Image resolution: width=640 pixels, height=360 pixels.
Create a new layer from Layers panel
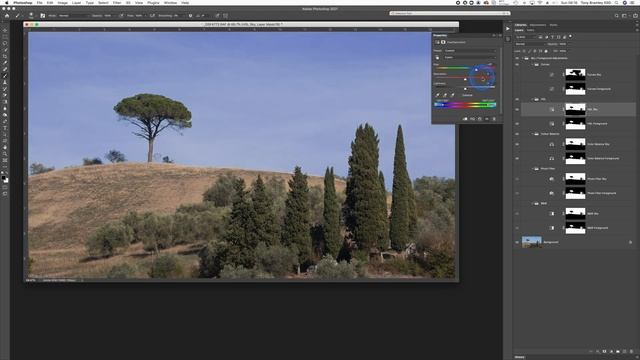coord(624,351)
